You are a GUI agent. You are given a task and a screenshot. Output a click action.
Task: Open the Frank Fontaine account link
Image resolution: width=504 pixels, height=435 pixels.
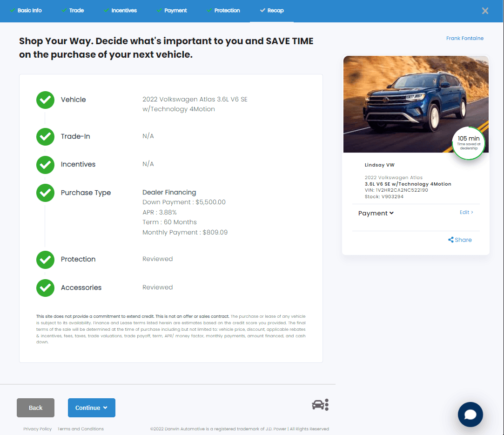[x=465, y=38]
